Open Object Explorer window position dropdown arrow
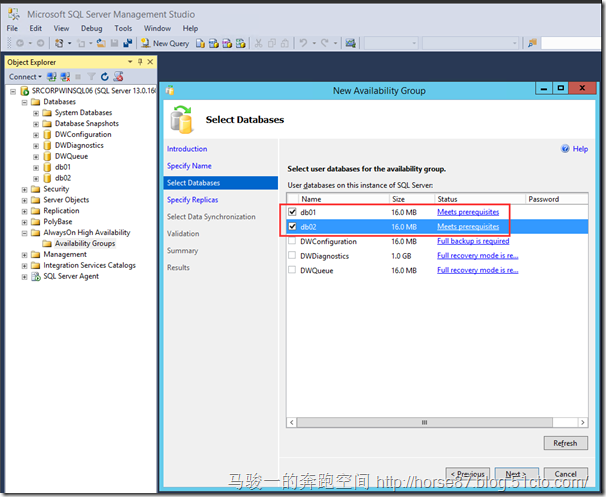Screen dimensions: 606x497 [130, 62]
